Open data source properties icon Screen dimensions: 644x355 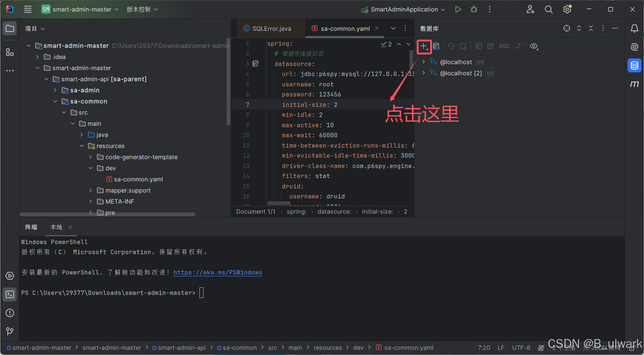click(436, 46)
